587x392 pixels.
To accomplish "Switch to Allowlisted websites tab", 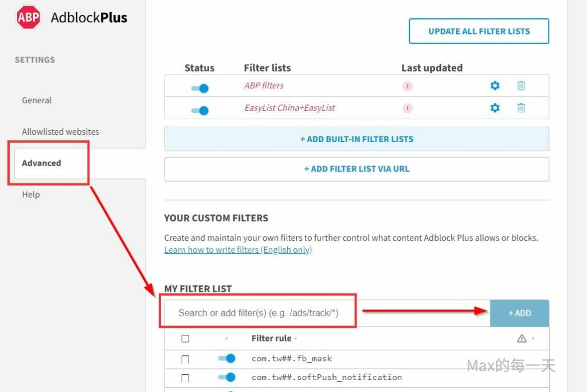I will click(60, 132).
